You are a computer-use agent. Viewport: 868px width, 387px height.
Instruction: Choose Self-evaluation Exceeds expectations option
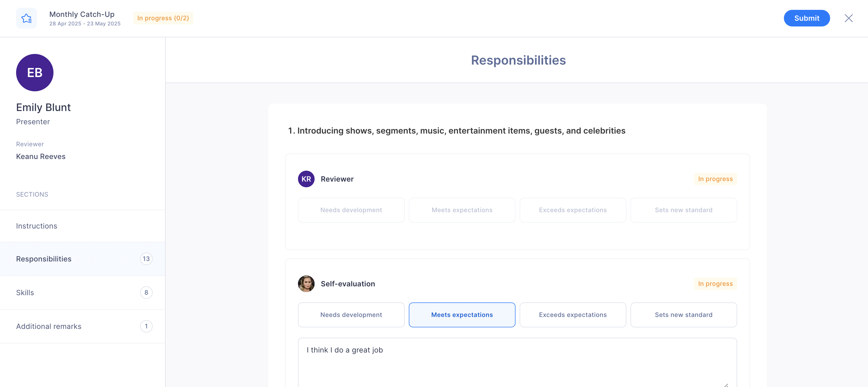point(573,315)
